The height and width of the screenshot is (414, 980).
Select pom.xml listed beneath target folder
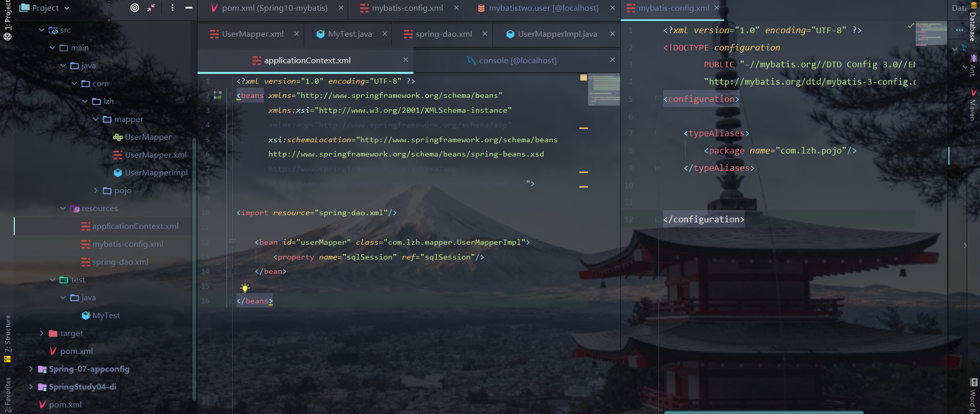point(76,351)
